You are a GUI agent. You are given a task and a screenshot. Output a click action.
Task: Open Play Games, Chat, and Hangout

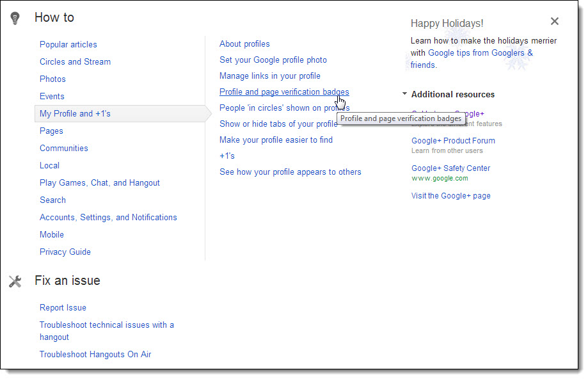tap(100, 182)
